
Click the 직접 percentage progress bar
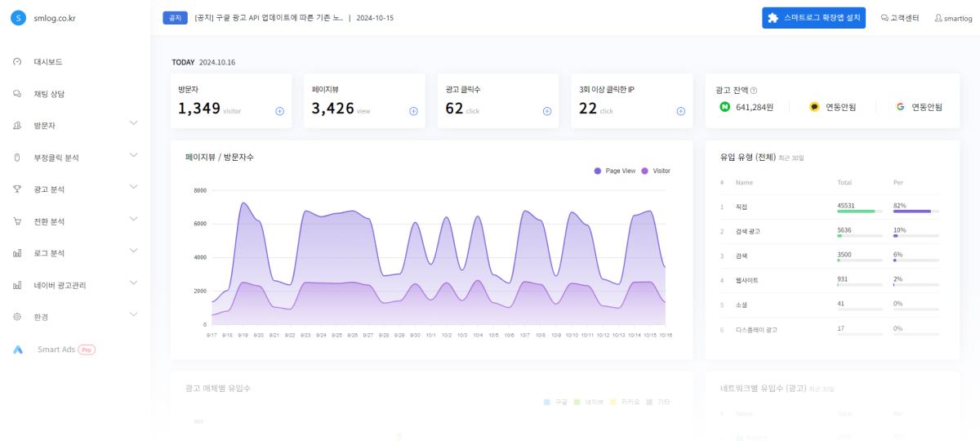tap(915, 212)
